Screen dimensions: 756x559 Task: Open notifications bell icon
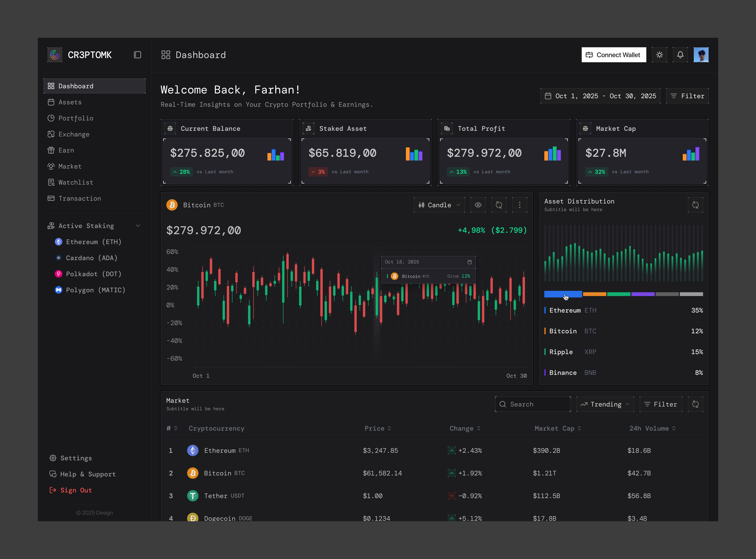680,55
